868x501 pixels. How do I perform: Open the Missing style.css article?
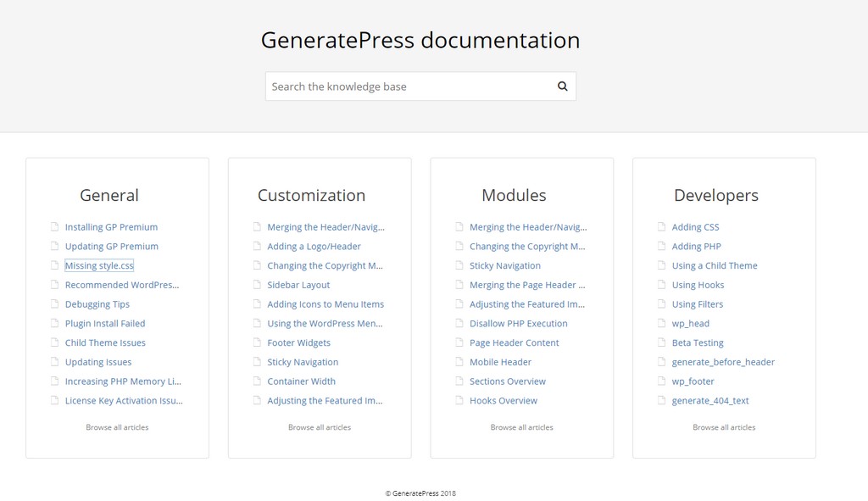[x=99, y=265]
